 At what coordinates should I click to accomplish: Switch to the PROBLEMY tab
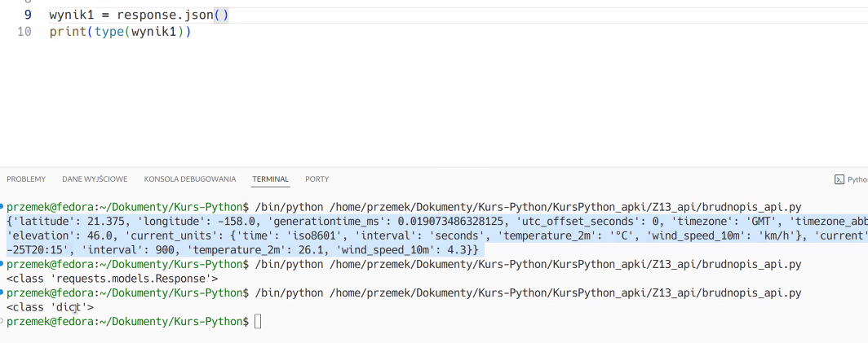[26, 179]
